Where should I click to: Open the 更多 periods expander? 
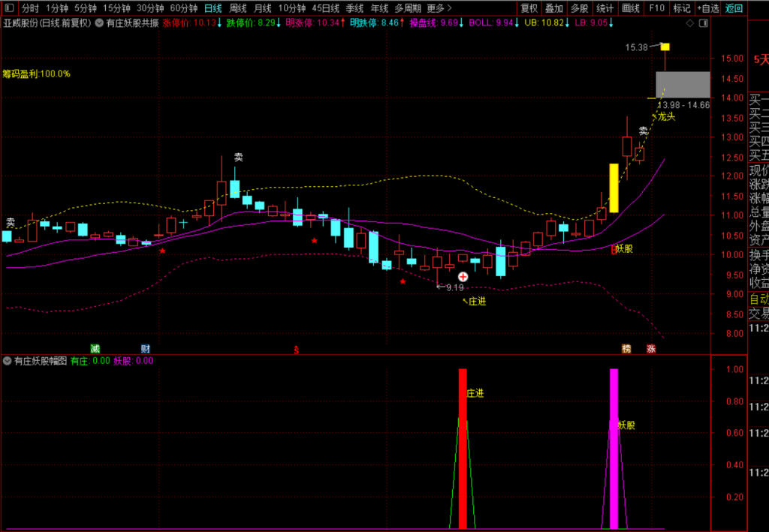click(439, 8)
